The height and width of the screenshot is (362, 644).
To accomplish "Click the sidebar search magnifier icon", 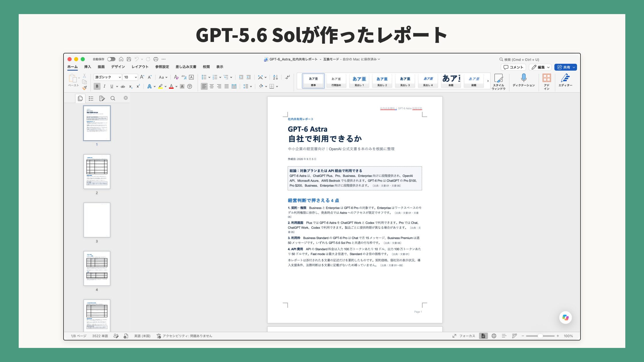I will click(113, 98).
